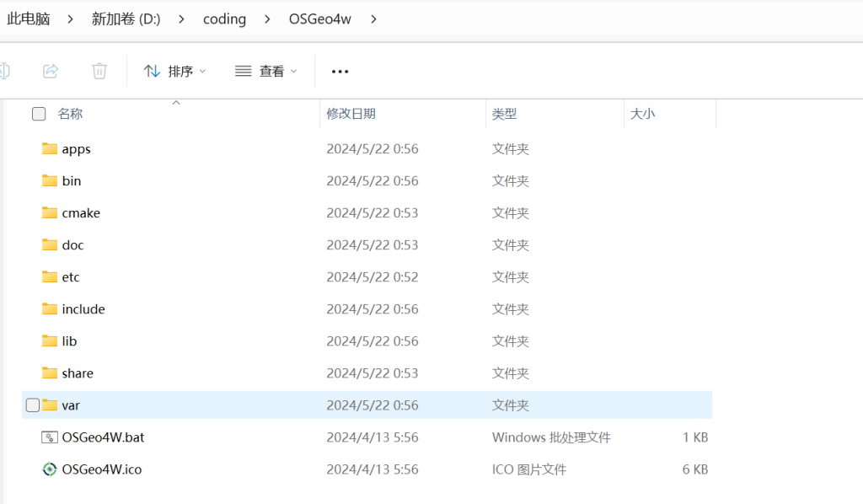Open the 排序 sort dropdown

pyautogui.click(x=174, y=71)
